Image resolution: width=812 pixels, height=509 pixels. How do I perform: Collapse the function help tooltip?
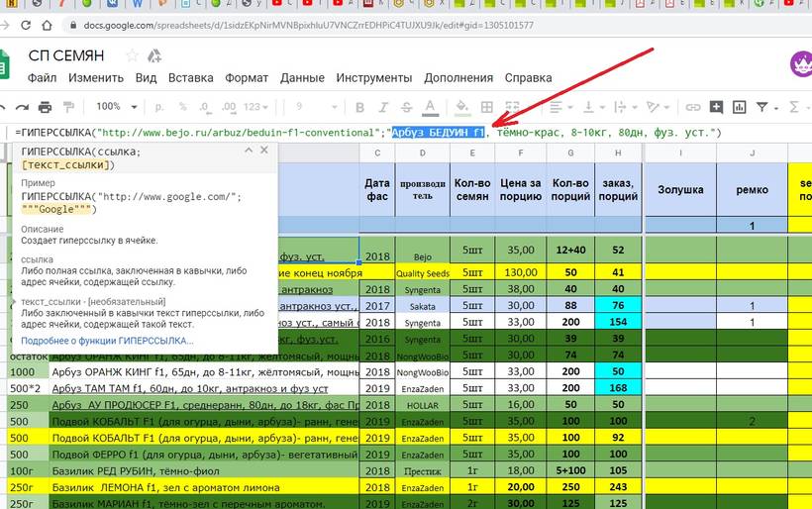click(249, 151)
